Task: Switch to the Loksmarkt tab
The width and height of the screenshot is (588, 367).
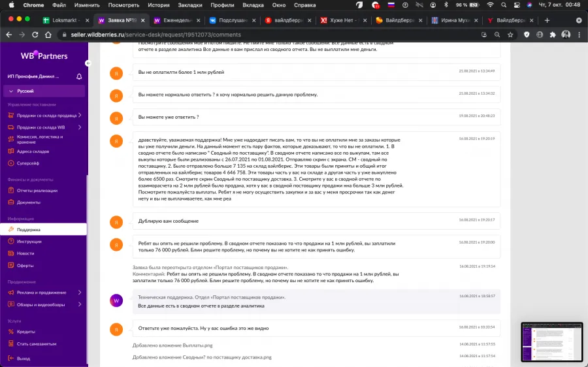Action: tap(66, 20)
